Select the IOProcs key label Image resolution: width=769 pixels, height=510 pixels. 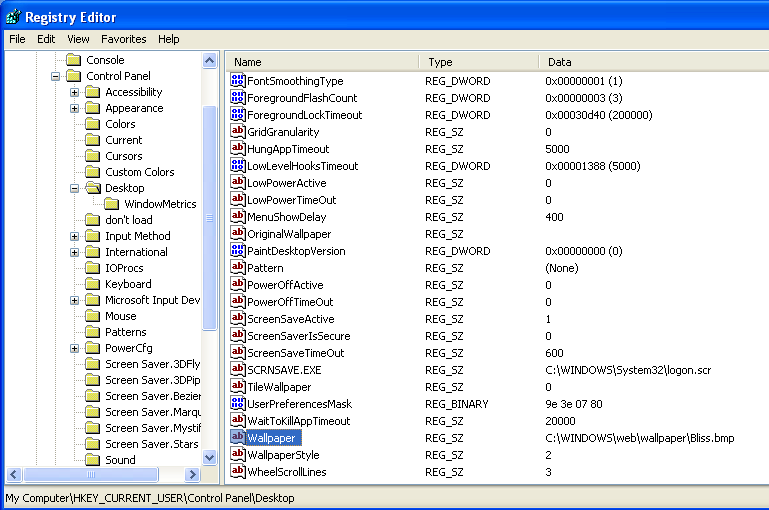pos(124,268)
